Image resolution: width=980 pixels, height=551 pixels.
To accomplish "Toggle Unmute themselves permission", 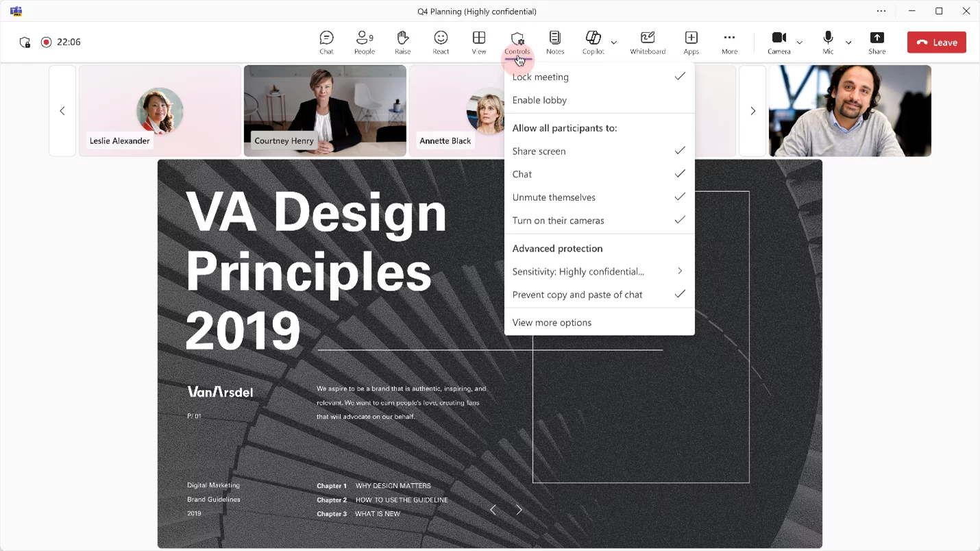I will coord(598,197).
